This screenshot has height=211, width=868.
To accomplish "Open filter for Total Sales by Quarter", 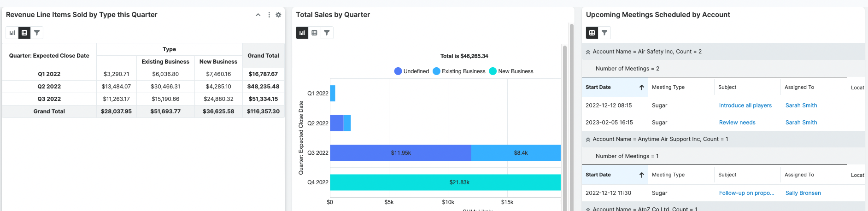I will tap(327, 33).
